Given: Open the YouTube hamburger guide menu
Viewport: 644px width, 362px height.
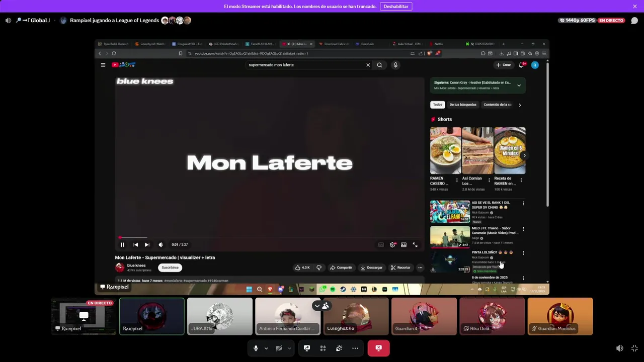Looking at the screenshot, I should 103,65.
